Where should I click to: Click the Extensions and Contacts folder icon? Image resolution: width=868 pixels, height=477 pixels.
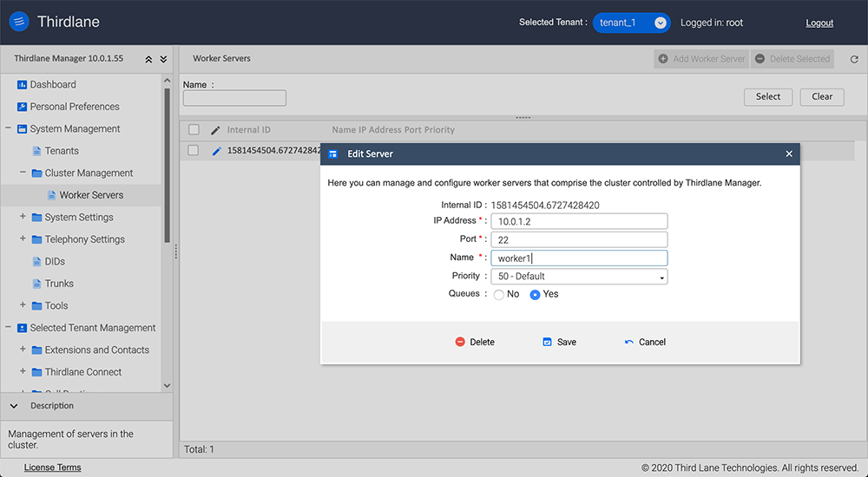(x=36, y=350)
